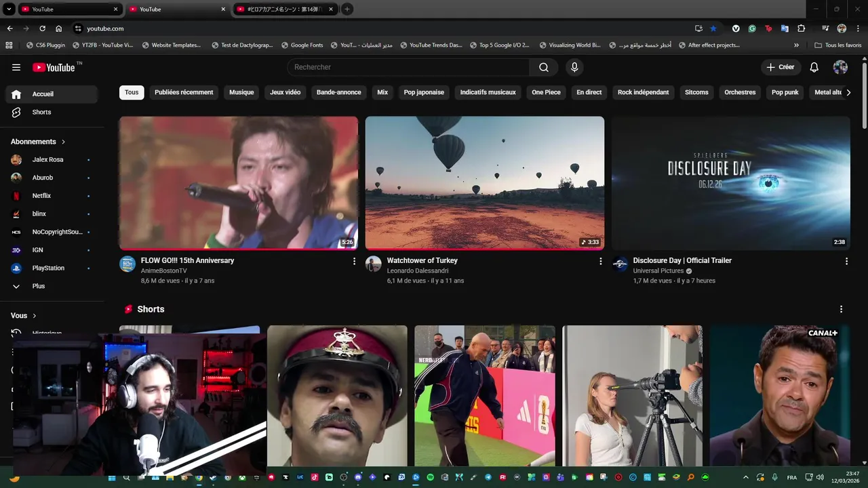Expand the system tray hidden icons
Screen dimensions: 868x488
pyautogui.click(x=746, y=478)
